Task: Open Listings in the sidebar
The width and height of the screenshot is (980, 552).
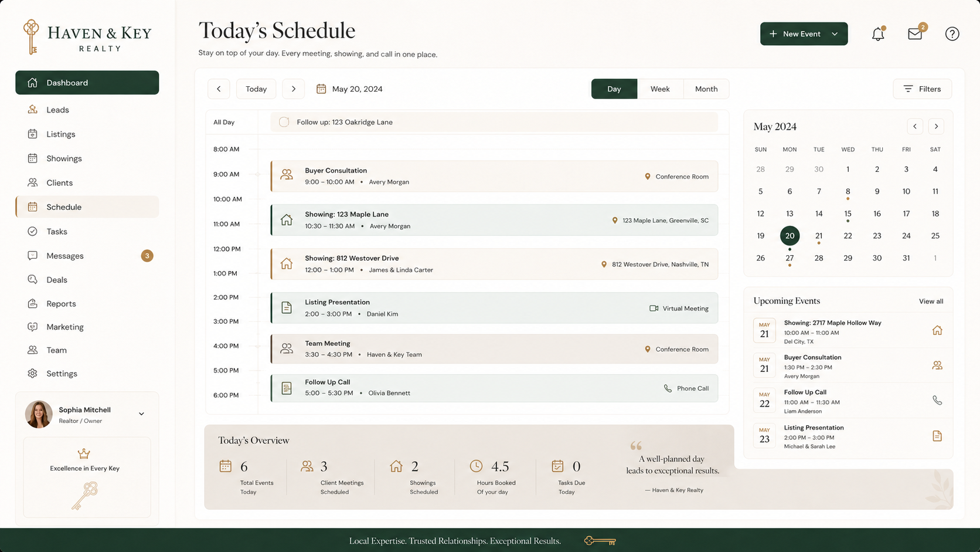Action: (x=87, y=134)
